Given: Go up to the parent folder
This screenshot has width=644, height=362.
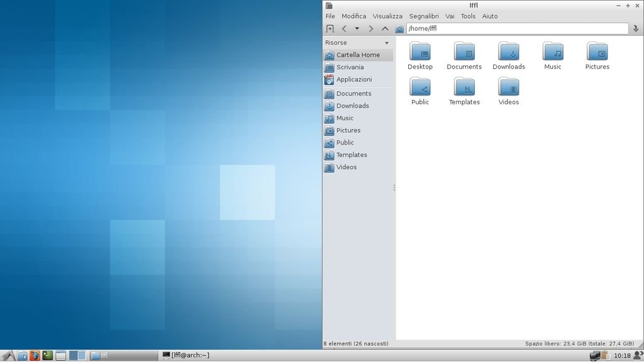Looking at the screenshot, I should click(x=385, y=29).
